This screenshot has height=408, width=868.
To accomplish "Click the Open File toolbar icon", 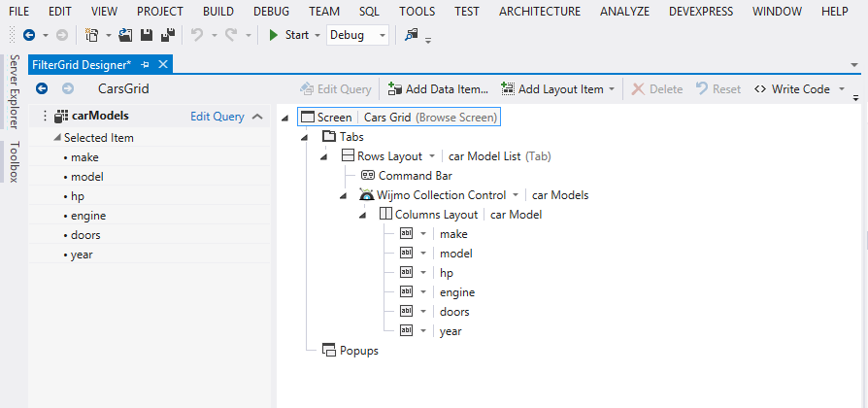I will tap(125, 35).
